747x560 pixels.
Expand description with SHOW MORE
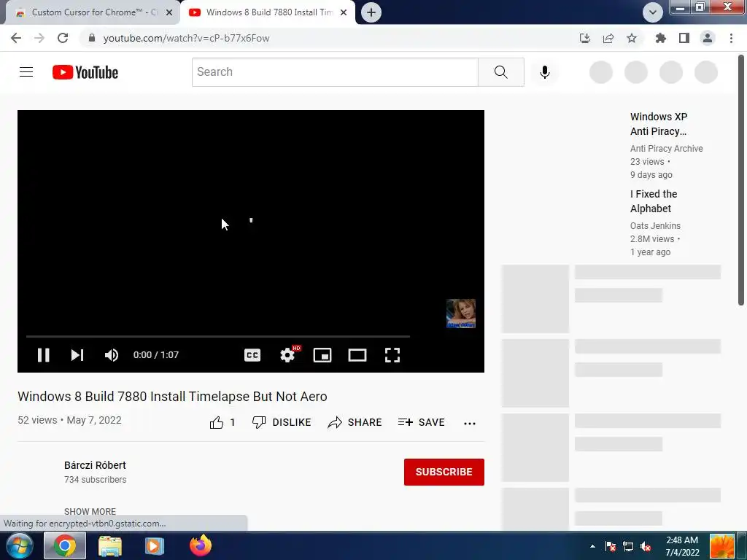pos(90,511)
